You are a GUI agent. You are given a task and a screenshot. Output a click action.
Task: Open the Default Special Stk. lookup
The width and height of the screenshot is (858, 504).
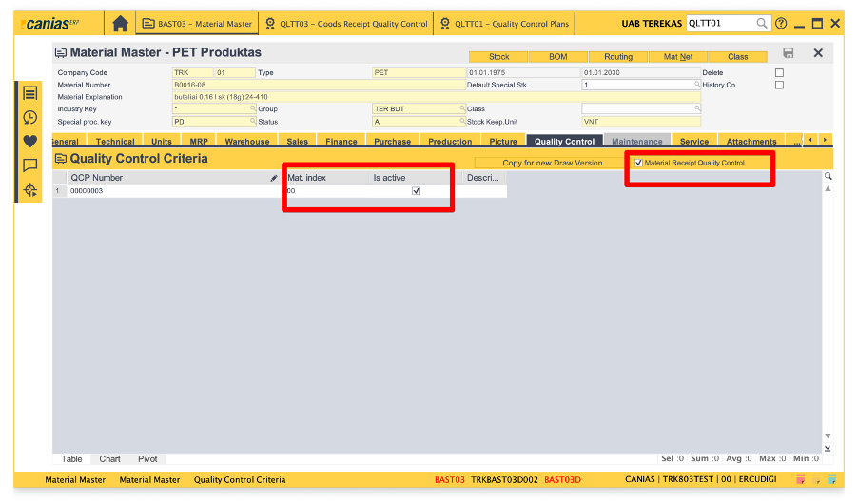point(696,86)
